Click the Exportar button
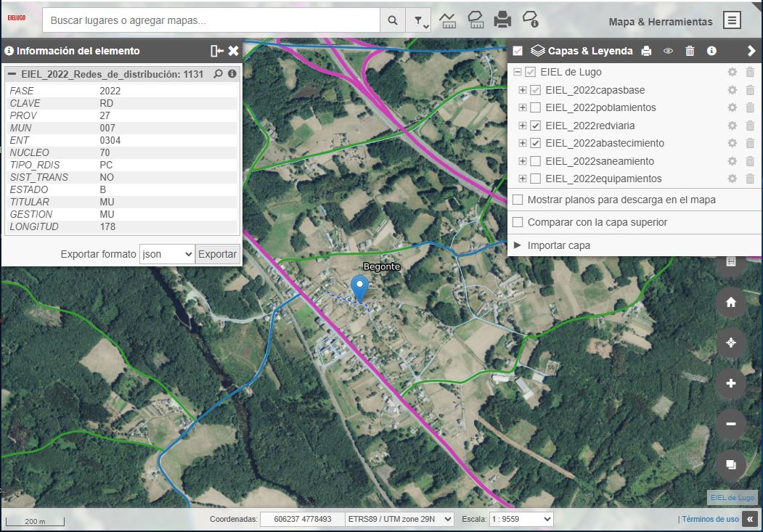 (x=217, y=254)
